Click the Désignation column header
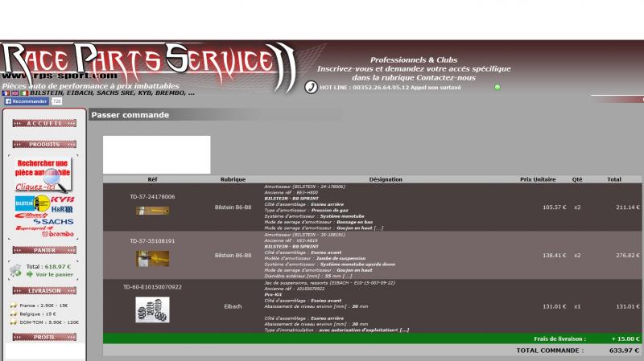644x361 pixels. click(386, 179)
